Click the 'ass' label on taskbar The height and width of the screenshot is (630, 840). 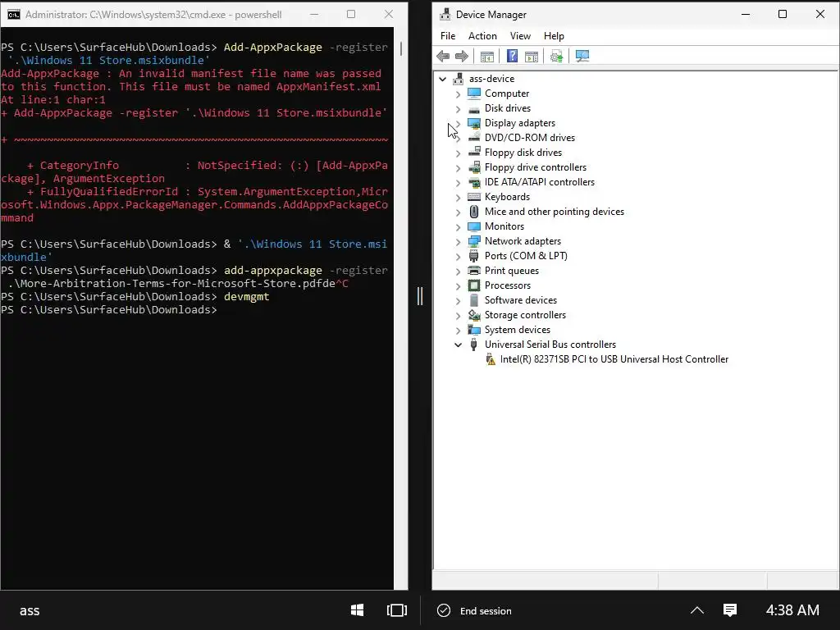(30, 610)
